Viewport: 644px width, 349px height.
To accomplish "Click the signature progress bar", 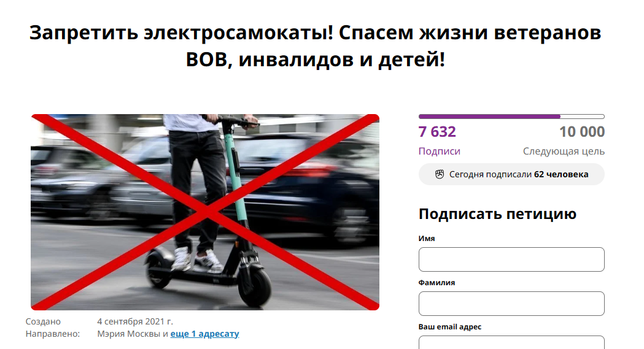I will pos(511,117).
